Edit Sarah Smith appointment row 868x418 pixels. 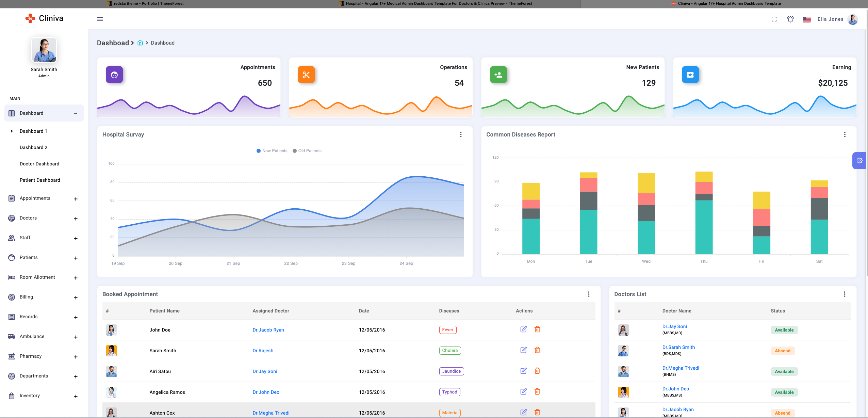pyautogui.click(x=524, y=350)
